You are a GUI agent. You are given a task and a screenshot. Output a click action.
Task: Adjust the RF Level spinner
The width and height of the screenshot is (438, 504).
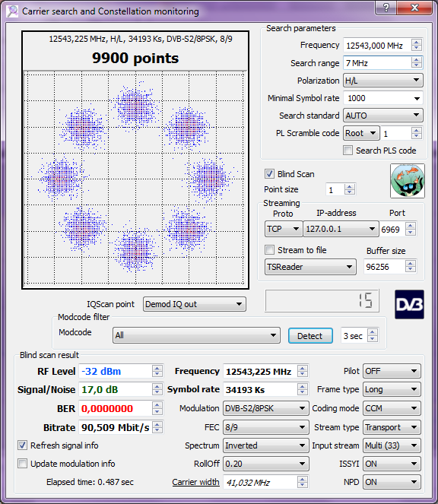157,371
